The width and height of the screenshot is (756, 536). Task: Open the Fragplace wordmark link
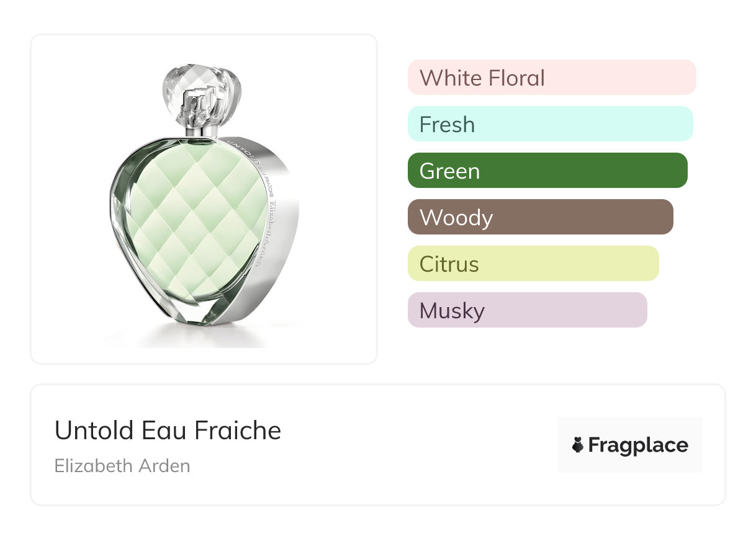(638, 445)
